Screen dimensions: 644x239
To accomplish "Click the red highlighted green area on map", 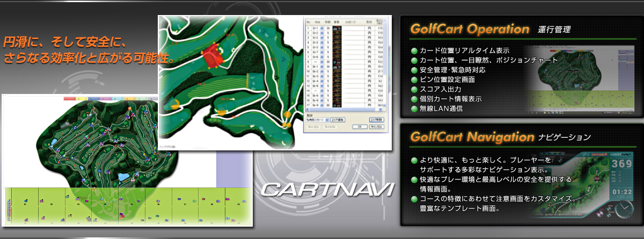I will [x=214, y=54].
